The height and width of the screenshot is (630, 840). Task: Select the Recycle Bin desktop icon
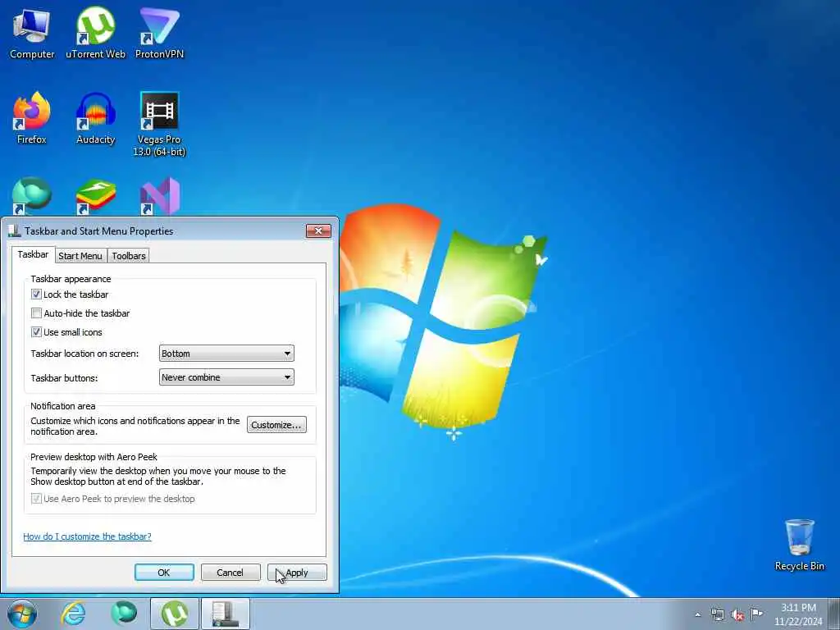coord(799,545)
